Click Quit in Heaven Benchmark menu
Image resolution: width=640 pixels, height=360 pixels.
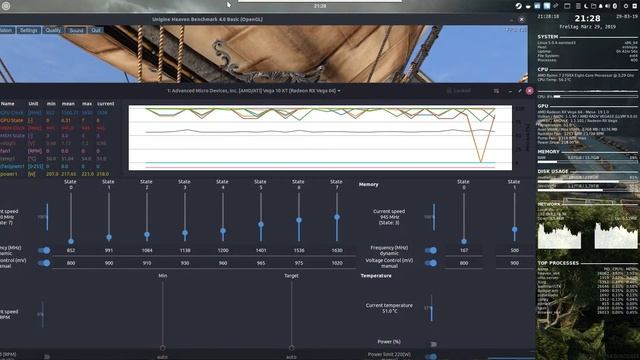click(96, 30)
